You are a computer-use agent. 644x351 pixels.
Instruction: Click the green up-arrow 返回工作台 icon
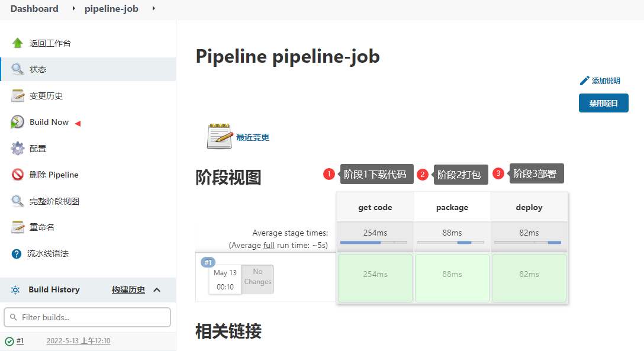click(x=17, y=43)
